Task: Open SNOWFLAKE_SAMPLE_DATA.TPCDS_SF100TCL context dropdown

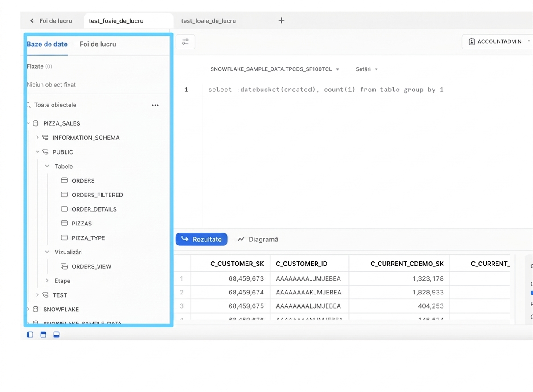Action: (x=275, y=69)
